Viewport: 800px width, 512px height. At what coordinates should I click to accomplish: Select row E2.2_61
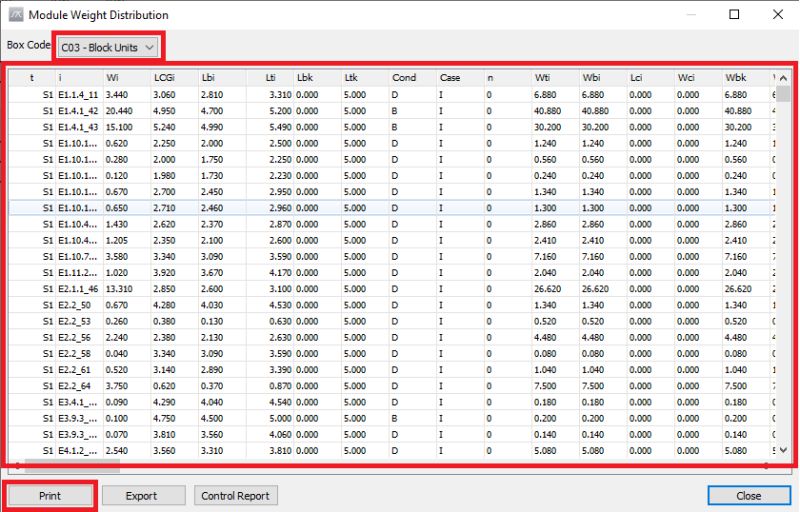tap(392, 370)
